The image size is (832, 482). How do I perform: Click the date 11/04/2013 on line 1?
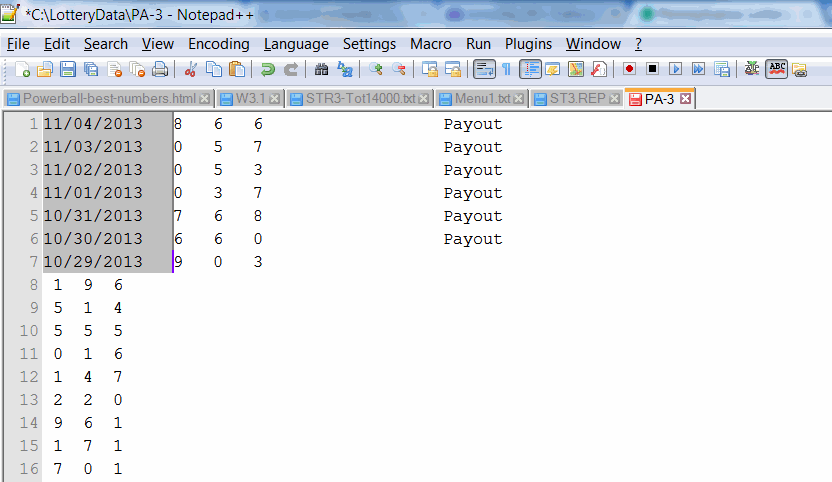coord(93,124)
